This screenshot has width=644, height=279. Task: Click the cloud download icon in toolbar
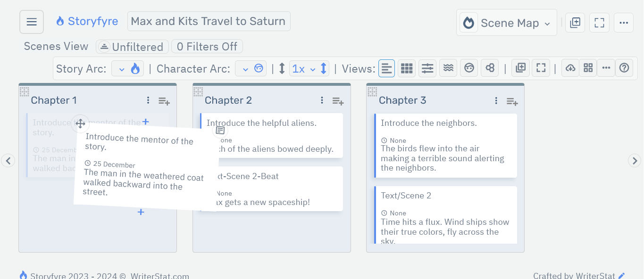[570, 68]
